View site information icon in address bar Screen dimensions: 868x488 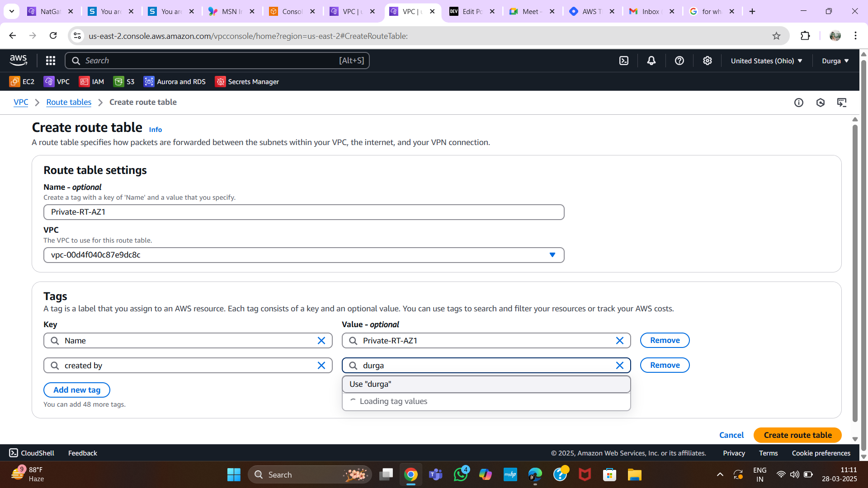point(77,36)
